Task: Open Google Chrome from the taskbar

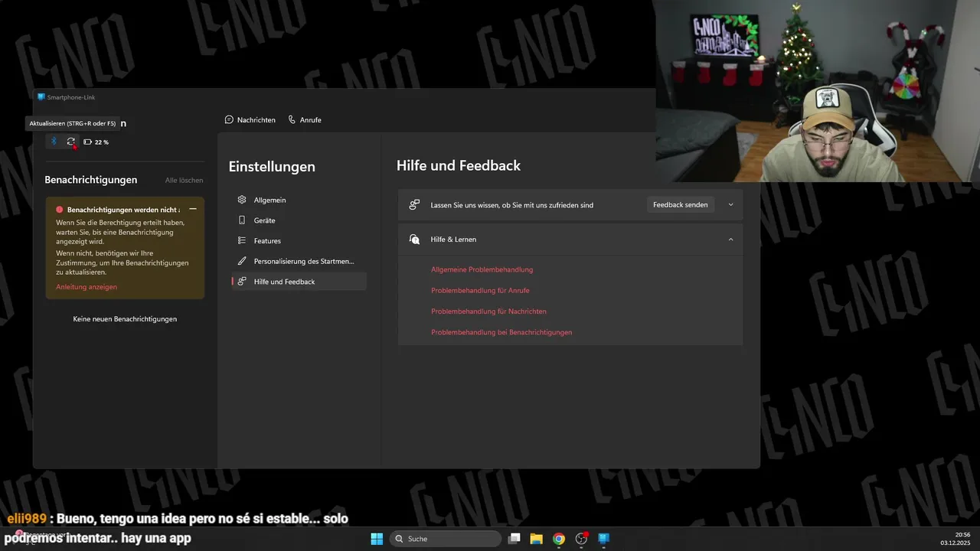Action: (559, 539)
